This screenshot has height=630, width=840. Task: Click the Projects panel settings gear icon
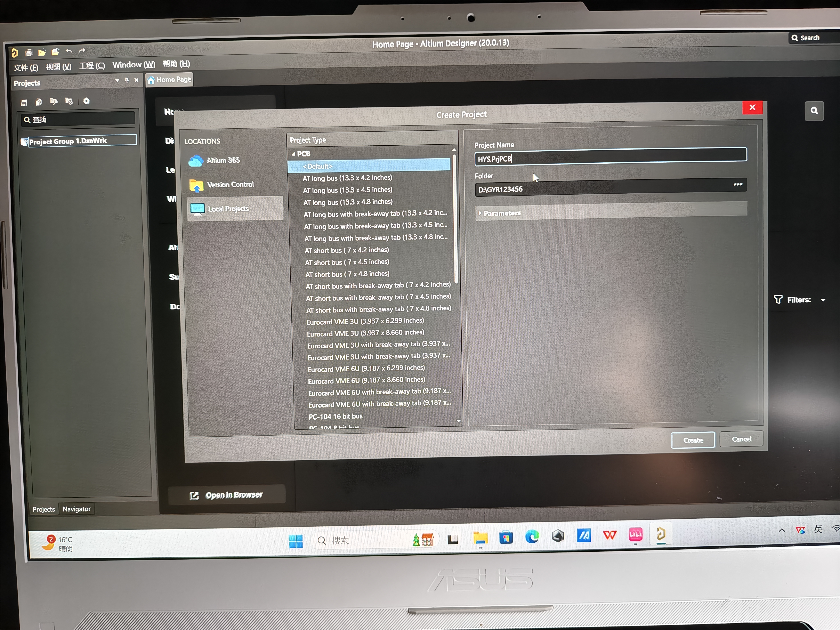click(x=87, y=101)
